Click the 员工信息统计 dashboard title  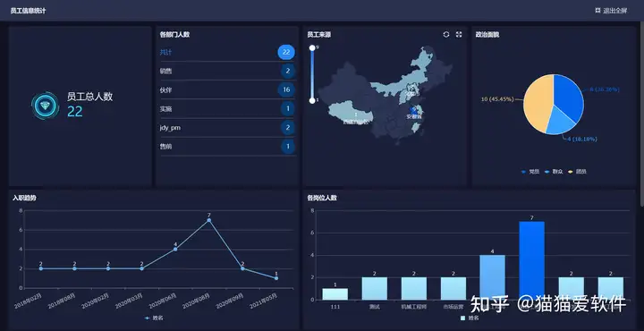click(28, 11)
